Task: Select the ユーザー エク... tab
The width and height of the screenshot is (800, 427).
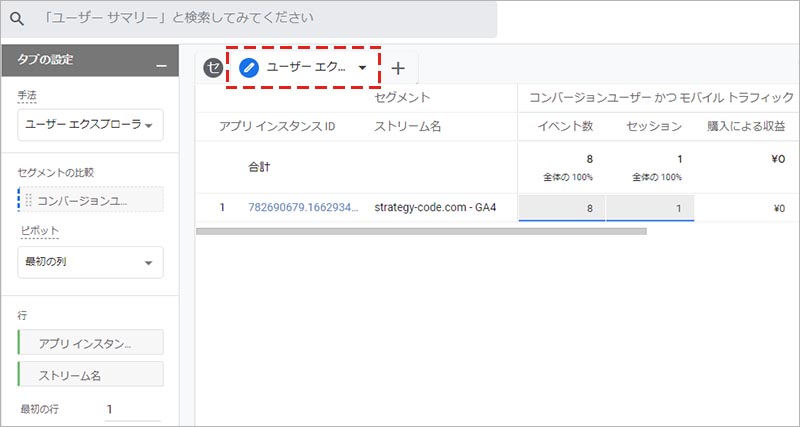Action: 304,68
